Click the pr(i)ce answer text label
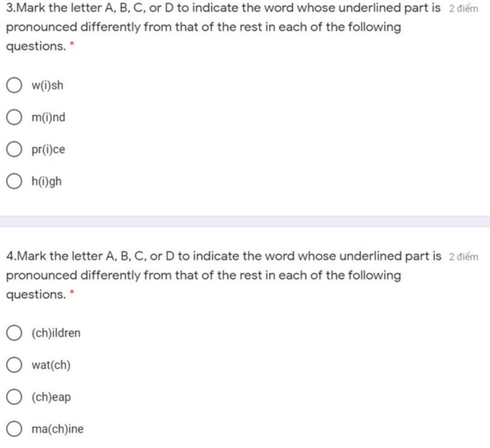 [48, 150]
